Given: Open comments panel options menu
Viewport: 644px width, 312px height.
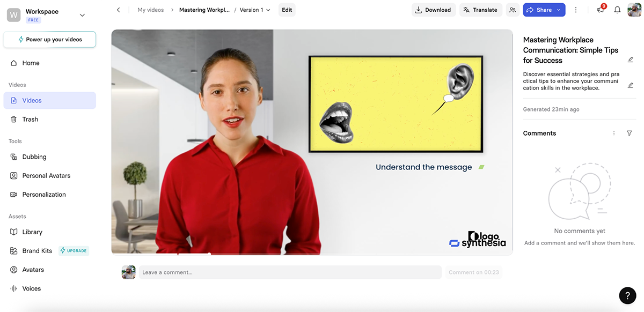Looking at the screenshot, I should pos(614,133).
